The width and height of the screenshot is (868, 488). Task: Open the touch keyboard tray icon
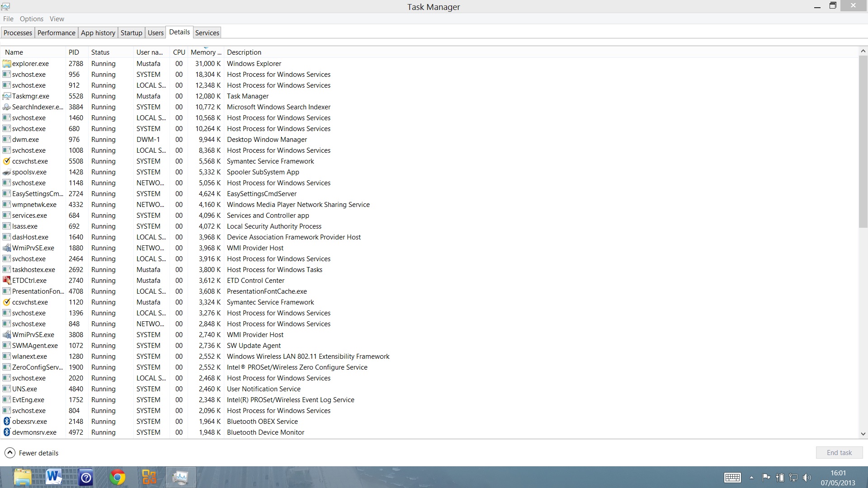tap(732, 478)
